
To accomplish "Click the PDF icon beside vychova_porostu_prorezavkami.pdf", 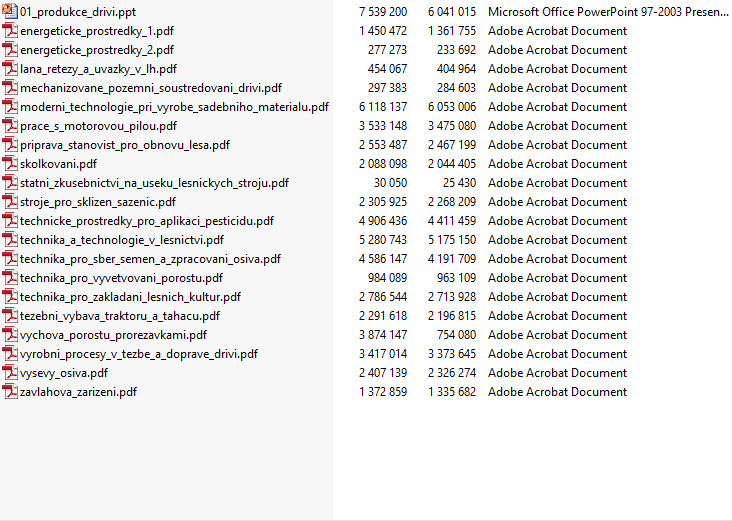I will tap(10, 335).
